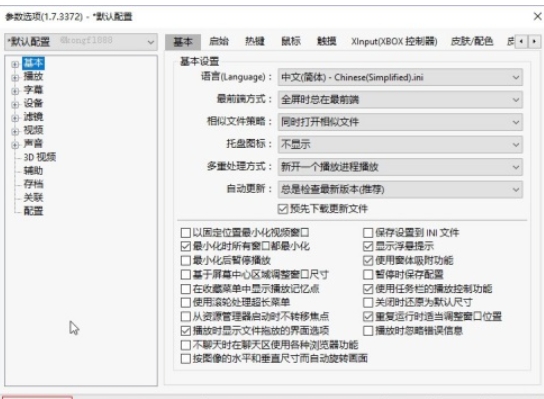Switch to the 触摸 tab
This screenshot has width=544, height=399.
tap(327, 42)
